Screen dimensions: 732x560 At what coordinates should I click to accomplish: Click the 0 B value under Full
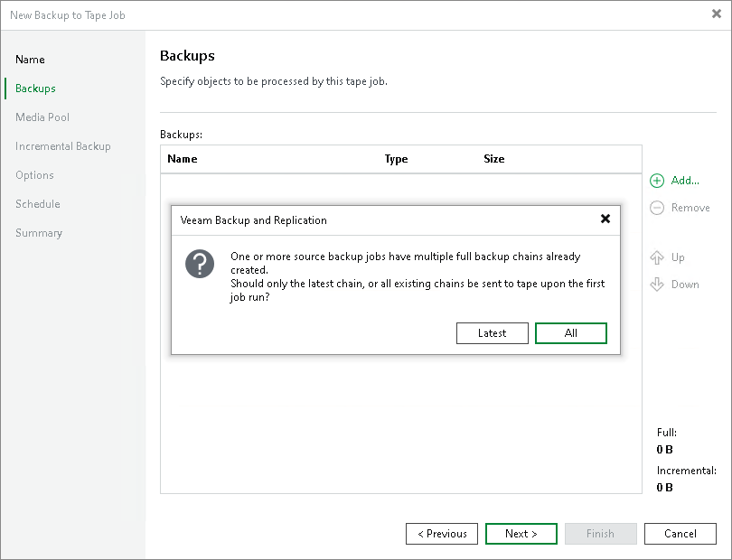pos(665,450)
